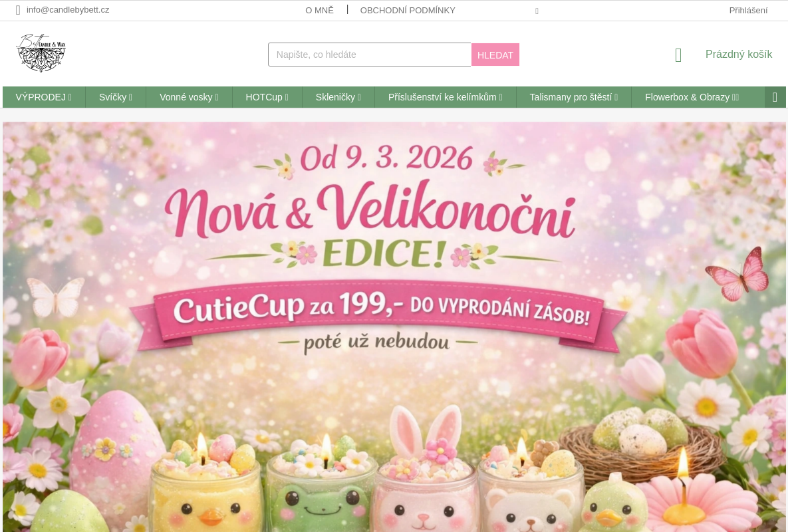Click the email envelope icon in top bar
Screen dimensions: 798x532
coord(18,10)
